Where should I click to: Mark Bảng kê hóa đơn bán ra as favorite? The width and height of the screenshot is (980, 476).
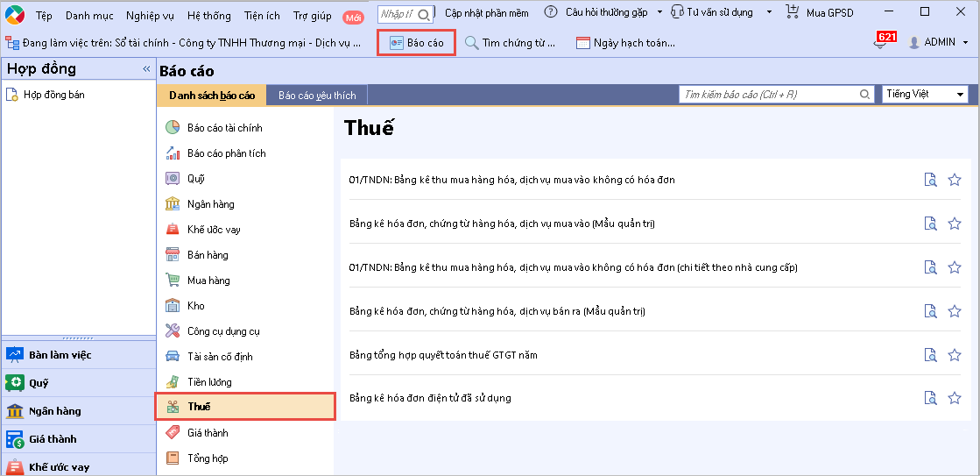(955, 311)
